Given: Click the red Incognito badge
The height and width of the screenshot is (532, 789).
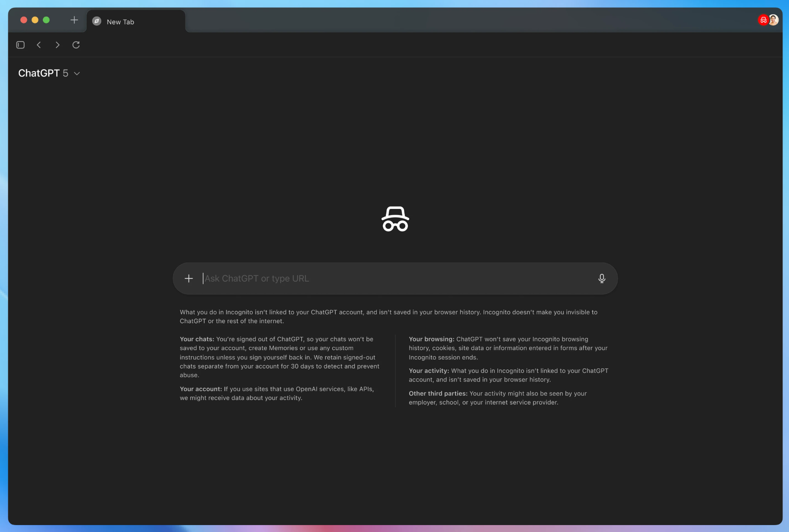Looking at the screenshot, I should tap(763, 20).
